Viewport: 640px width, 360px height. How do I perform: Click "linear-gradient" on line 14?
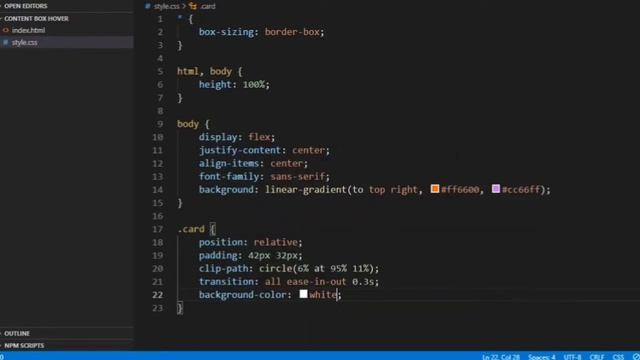tap(305, 190)
